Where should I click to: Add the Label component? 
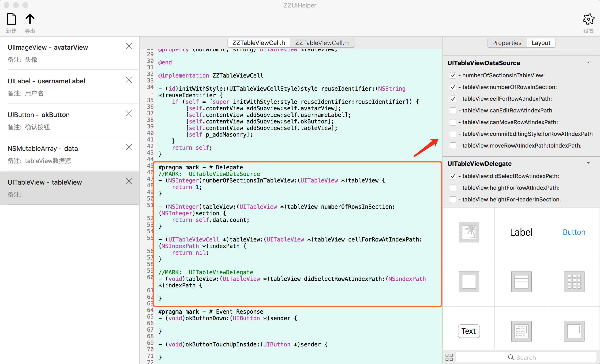click(x=521, y=232)
